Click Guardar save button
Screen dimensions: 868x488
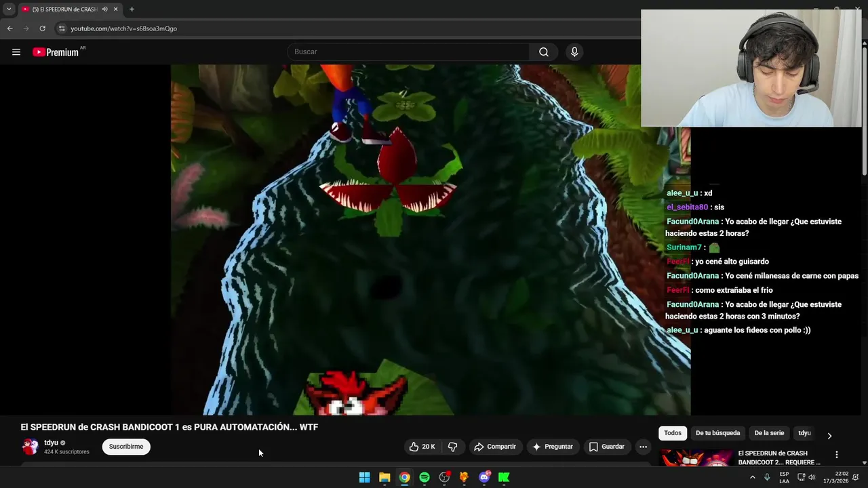pyautogui.click(x=606, y=447)
